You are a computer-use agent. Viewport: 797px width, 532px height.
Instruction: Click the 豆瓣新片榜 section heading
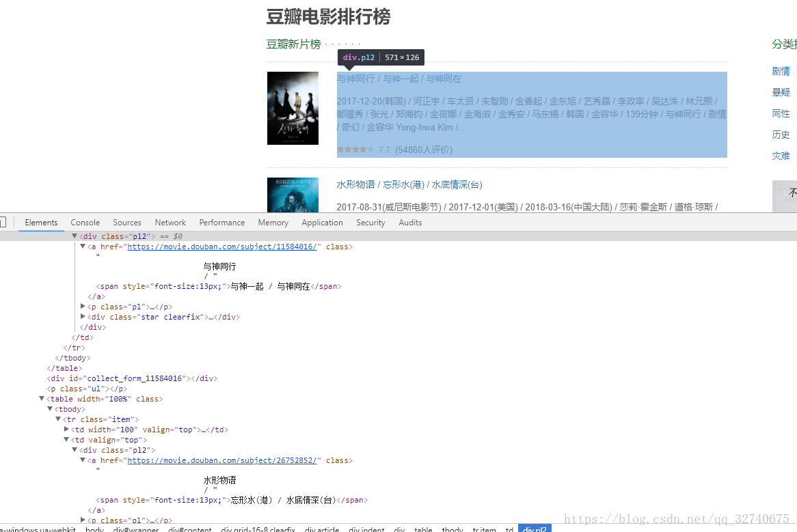294,44
